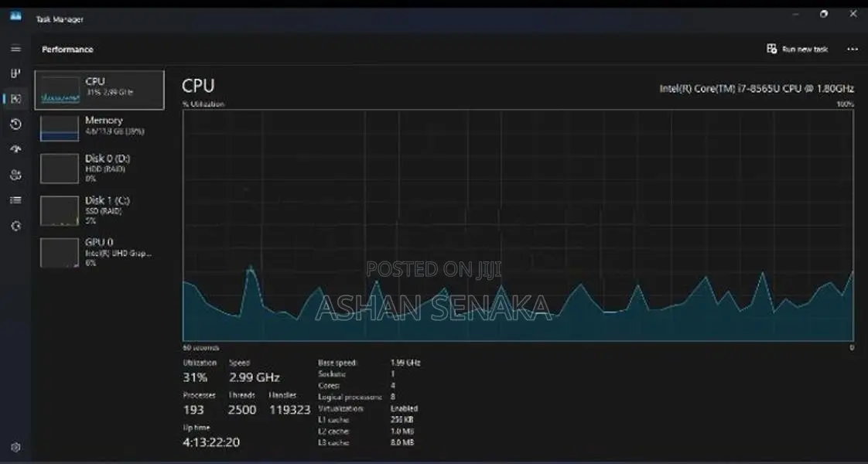The height and width of the screenshot is (464, 868).
Task: Click the Performance page heading
Action: click(67, 49)
